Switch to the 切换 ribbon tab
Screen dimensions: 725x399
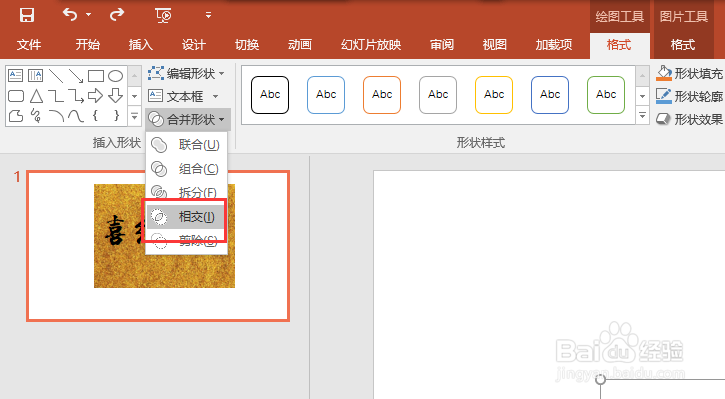click(x=247, y=44)
